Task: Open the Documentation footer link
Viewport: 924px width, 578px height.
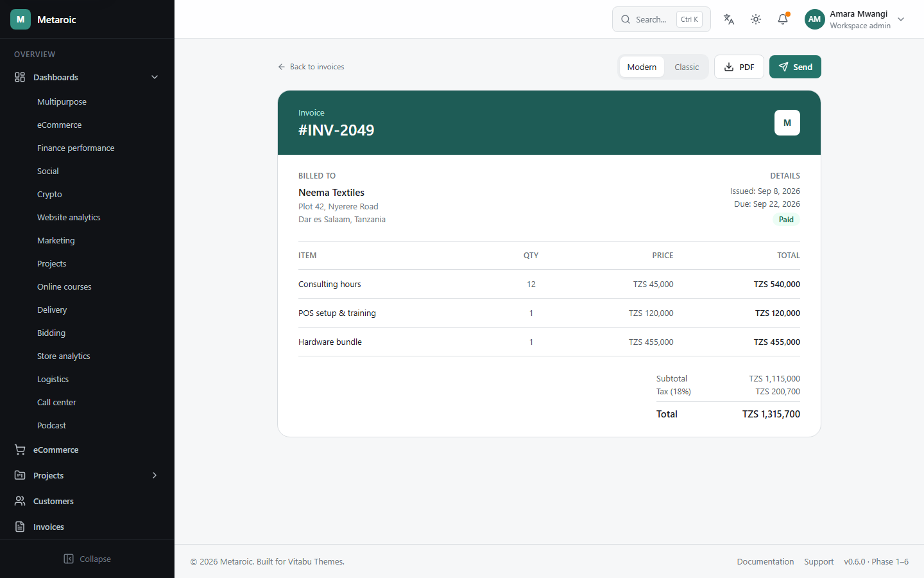Action: [766, 561]
